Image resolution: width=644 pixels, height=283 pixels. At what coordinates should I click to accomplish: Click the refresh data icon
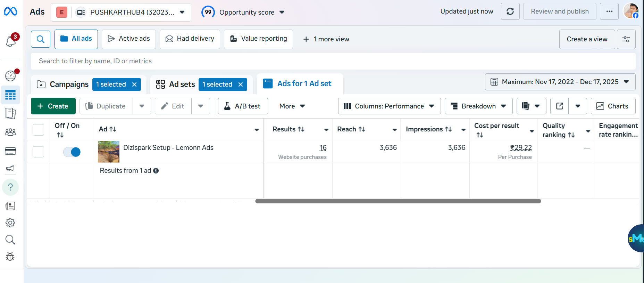point(510,11)
